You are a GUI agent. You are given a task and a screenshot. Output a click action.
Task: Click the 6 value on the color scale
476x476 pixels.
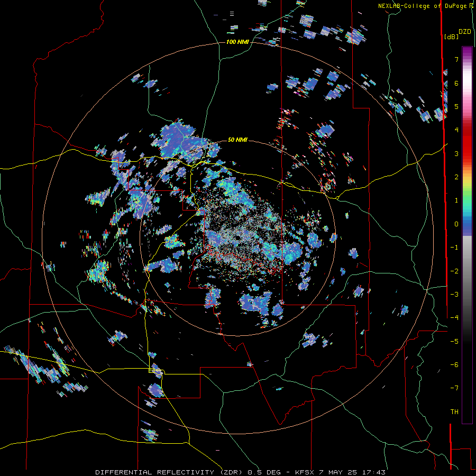coord(456,83)
